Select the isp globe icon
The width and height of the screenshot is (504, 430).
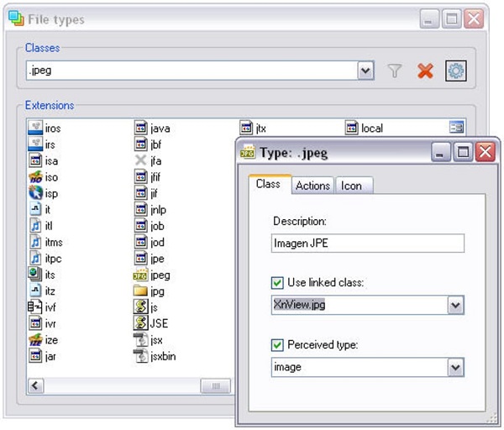35,193
